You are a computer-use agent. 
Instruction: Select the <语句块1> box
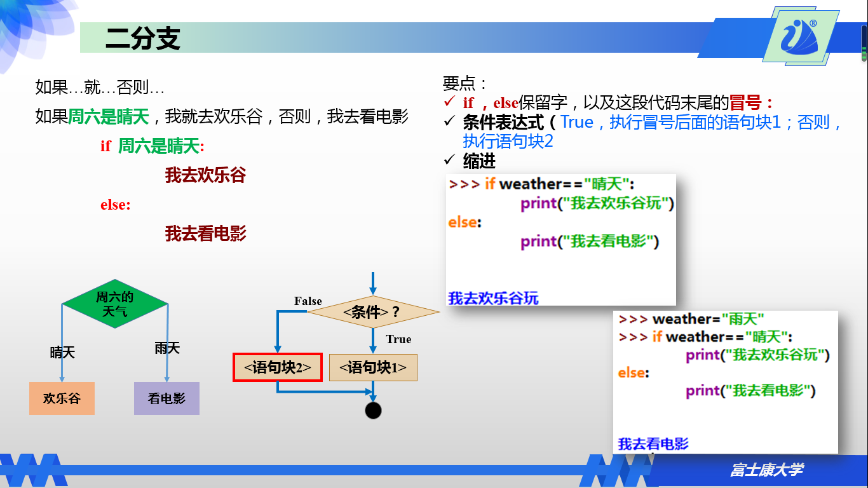[x=373, y=367]
